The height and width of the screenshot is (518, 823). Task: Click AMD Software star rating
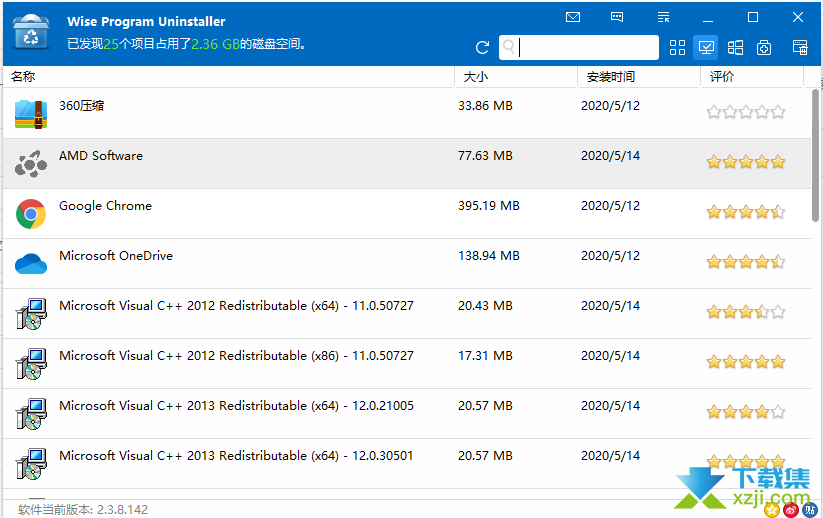(x=746, y=162)
